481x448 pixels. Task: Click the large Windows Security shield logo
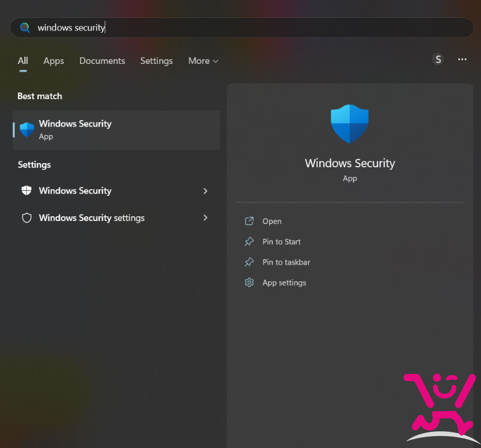pos(350,124)
